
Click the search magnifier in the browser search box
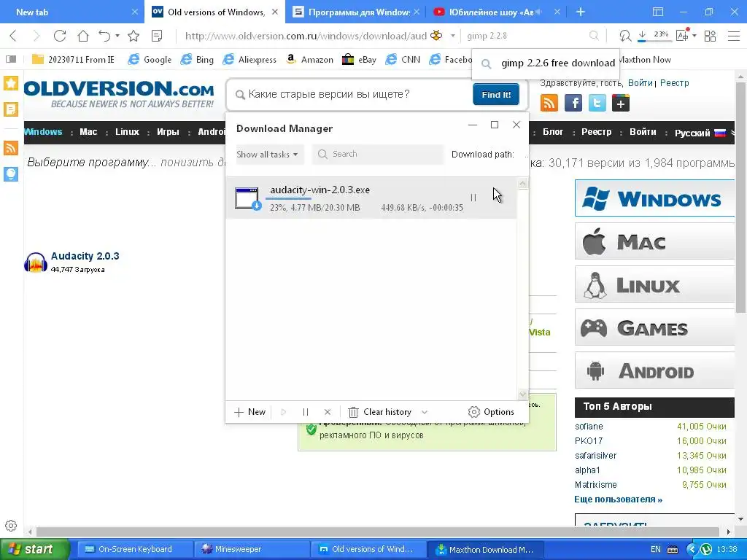click(x=594, y=36)
